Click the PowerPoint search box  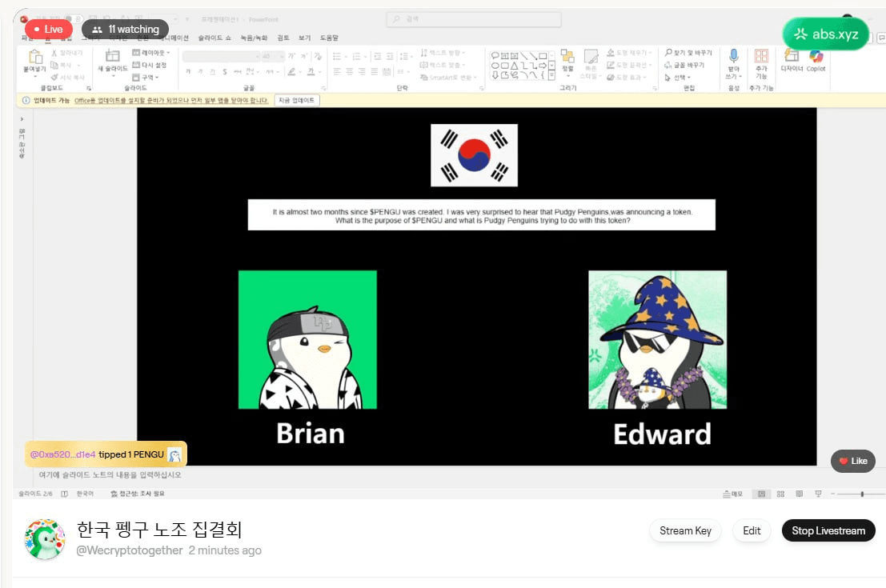coord(474,19)
